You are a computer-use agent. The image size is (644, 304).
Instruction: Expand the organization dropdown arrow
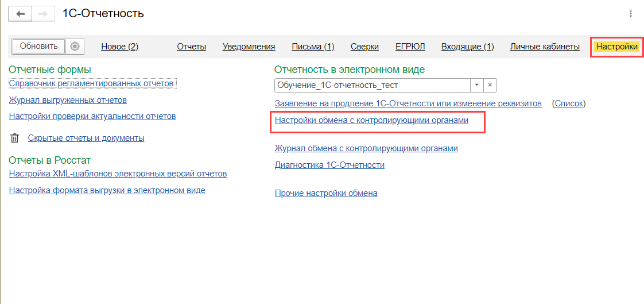coord(477,85)
